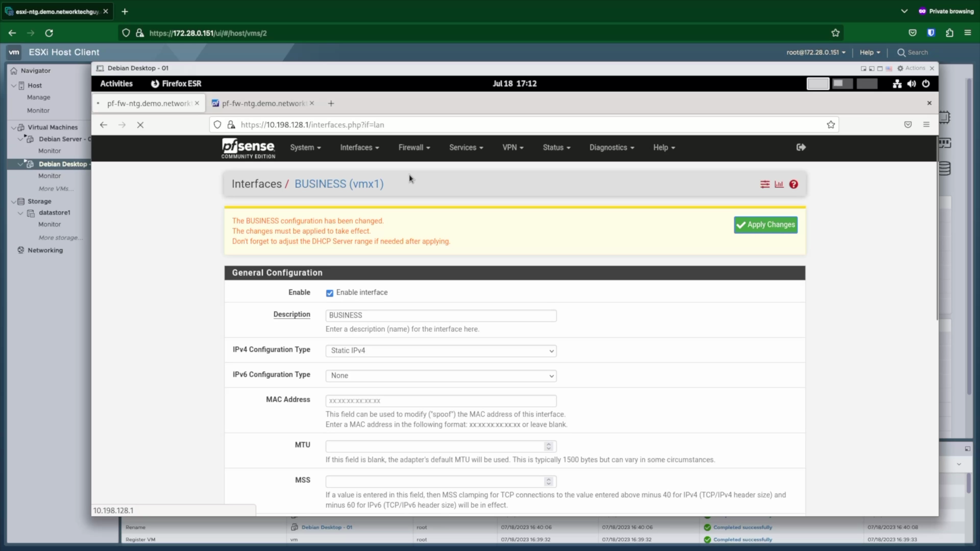Click the Interfaces breadcrumb link
This screenshot has width=980, height=551.
tap(257, 184)
